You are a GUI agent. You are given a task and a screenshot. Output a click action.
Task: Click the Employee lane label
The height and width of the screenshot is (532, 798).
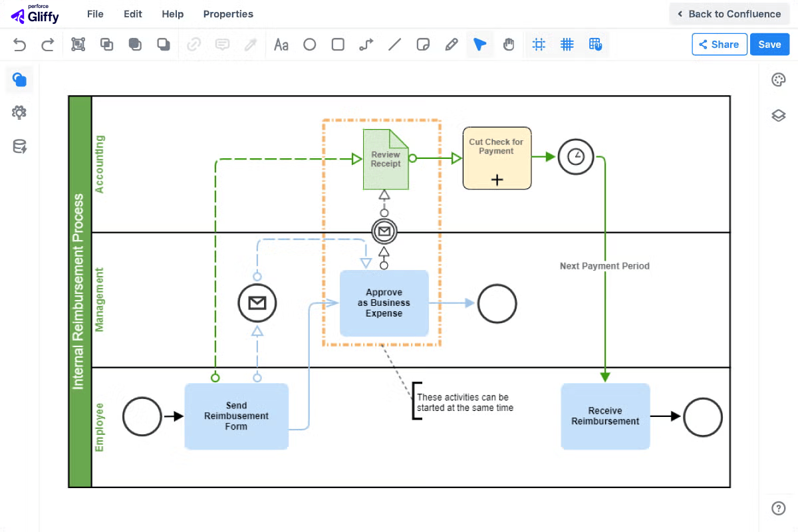(x=100, y=428)
